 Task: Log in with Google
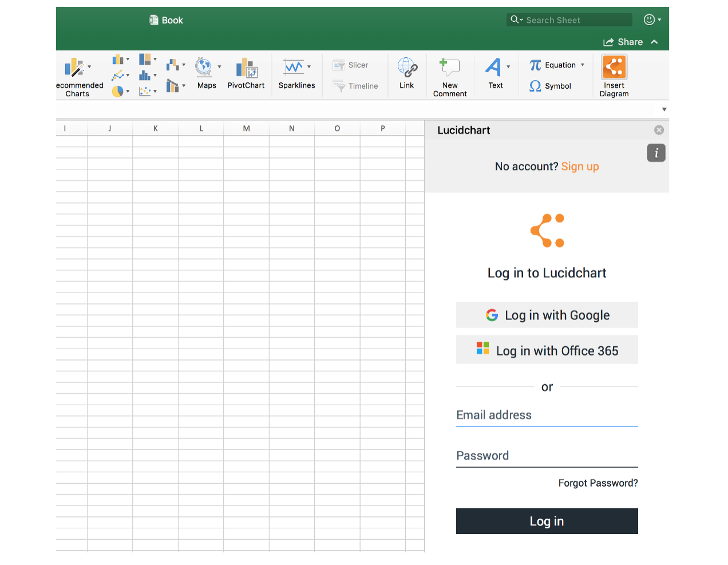coord(547,315)
